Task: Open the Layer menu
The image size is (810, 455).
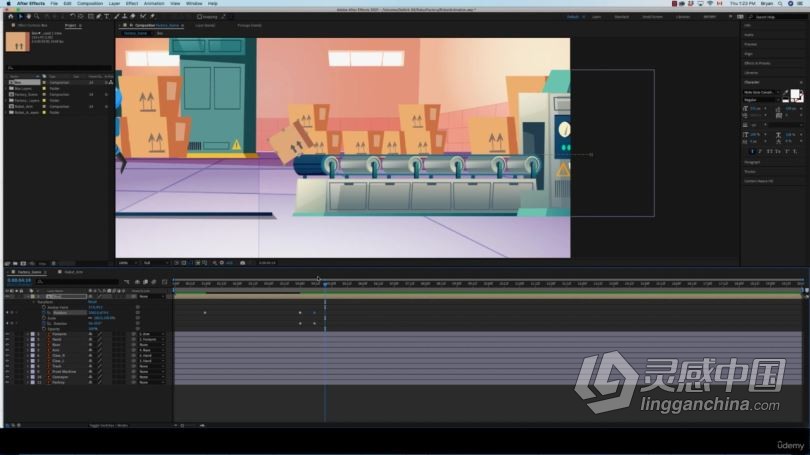Action: coord(114,3)
